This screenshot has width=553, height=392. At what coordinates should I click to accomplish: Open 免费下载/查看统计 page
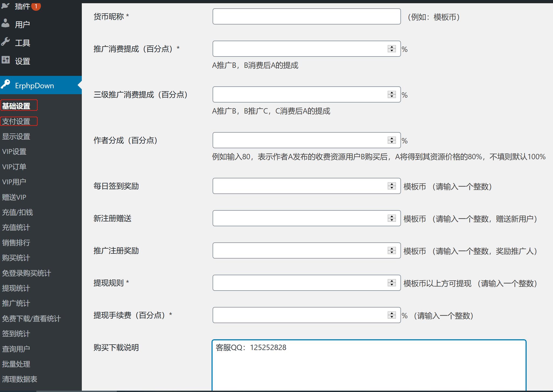pos(31,319)
